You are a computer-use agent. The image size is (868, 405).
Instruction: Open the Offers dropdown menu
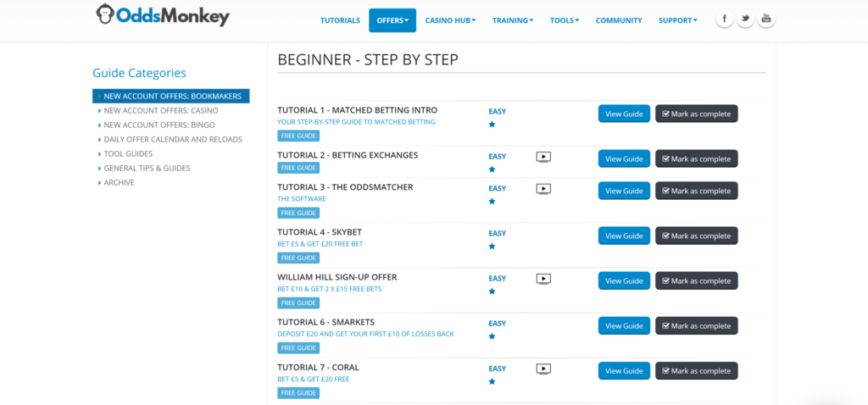point(392,20)
